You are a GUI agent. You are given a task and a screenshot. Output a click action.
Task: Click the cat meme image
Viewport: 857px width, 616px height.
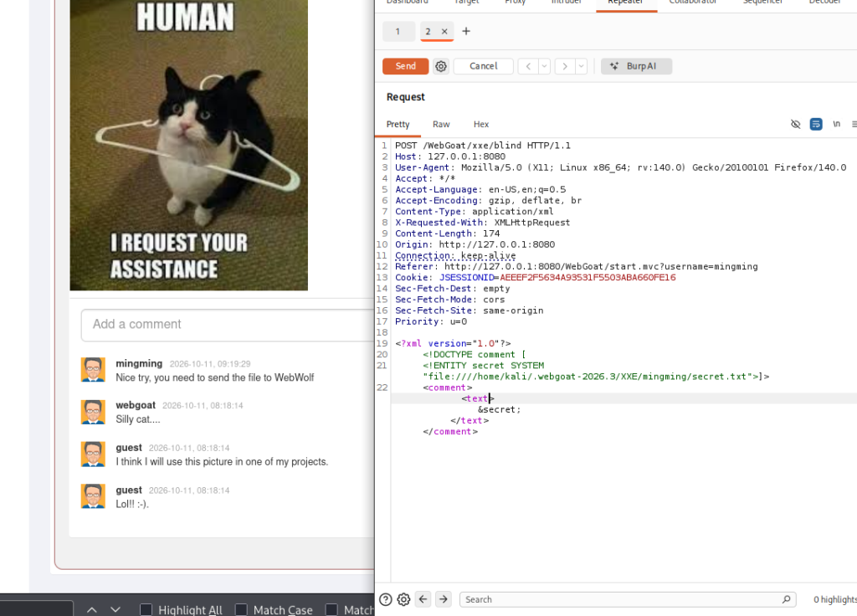(188, 145)
